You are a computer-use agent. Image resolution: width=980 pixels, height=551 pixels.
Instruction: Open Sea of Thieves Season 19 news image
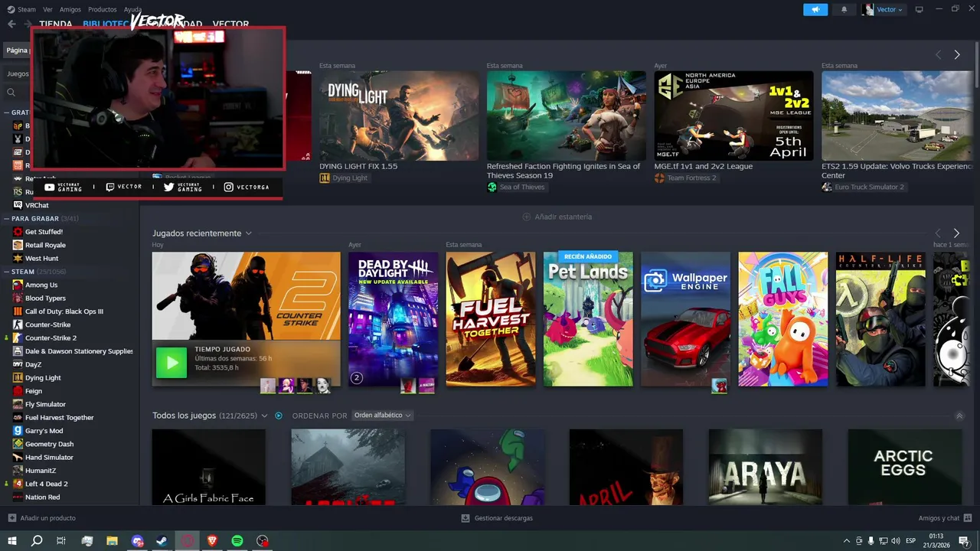[x=567, y=116]
